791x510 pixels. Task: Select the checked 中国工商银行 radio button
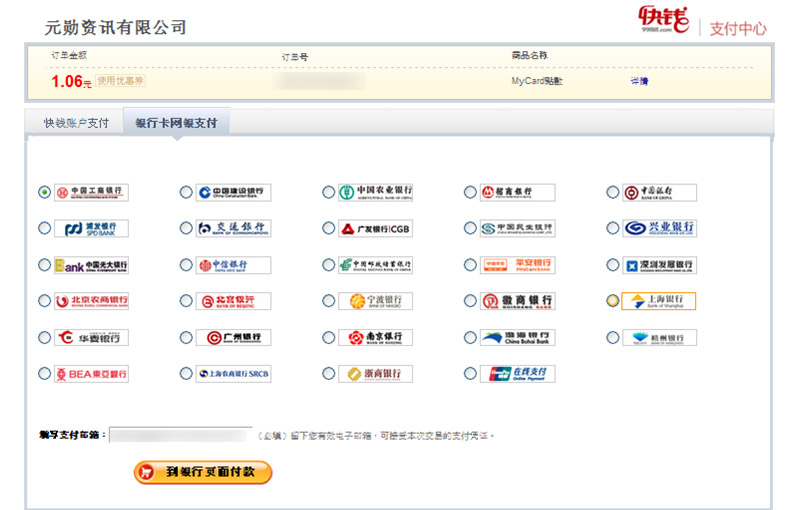coord(44,192)
